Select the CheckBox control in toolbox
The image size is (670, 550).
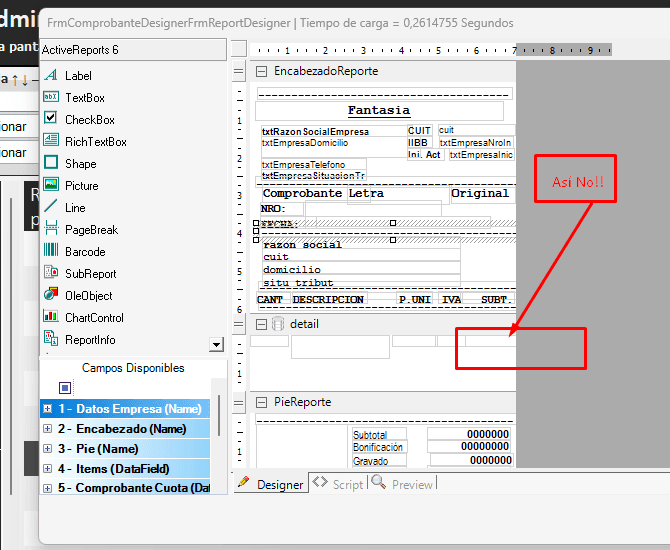(89, 120)
